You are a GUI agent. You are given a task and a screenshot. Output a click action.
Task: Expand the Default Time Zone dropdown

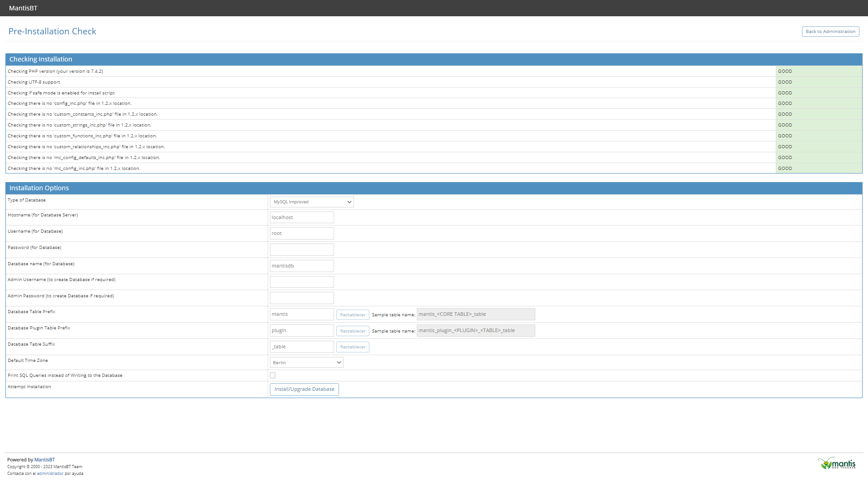pyautogui.click(x=307, y=363)
